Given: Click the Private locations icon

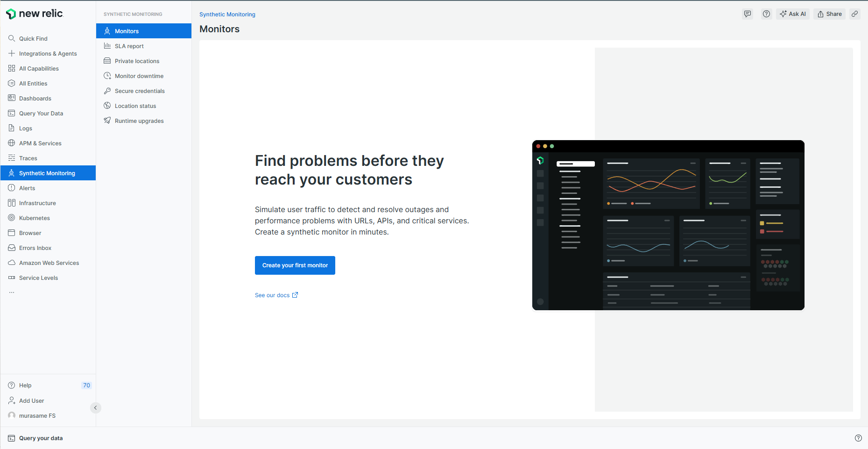Looking at the screenshot, I should pyautogui.click(x=107, y=61).
